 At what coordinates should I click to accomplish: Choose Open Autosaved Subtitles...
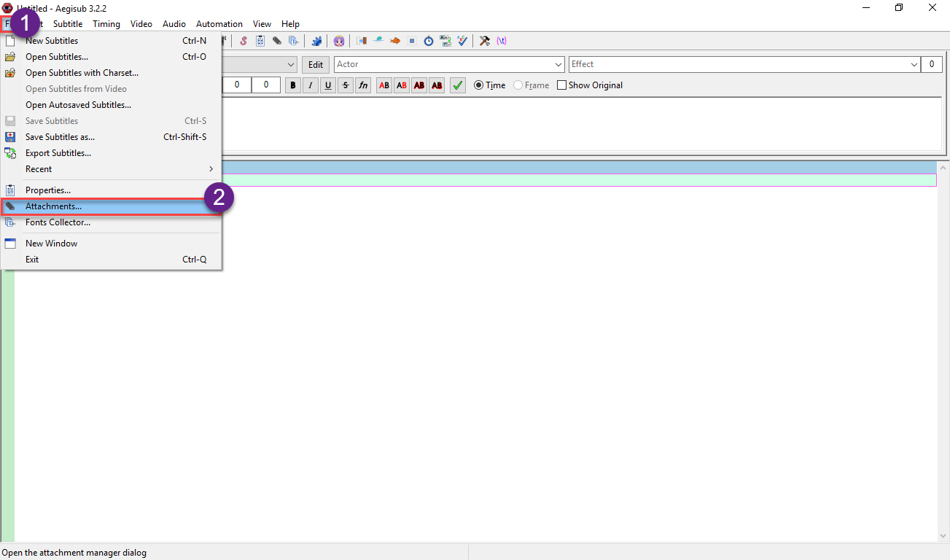(112, 105)
